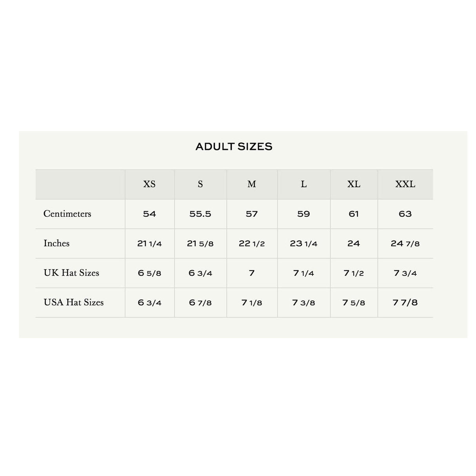This screenshot has width=476, height=476.
Task: Select the M size column header
Action: tap(252, 184)
